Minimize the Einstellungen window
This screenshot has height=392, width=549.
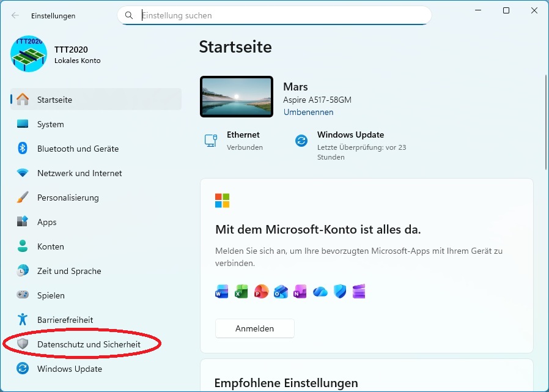pos(478,10)
